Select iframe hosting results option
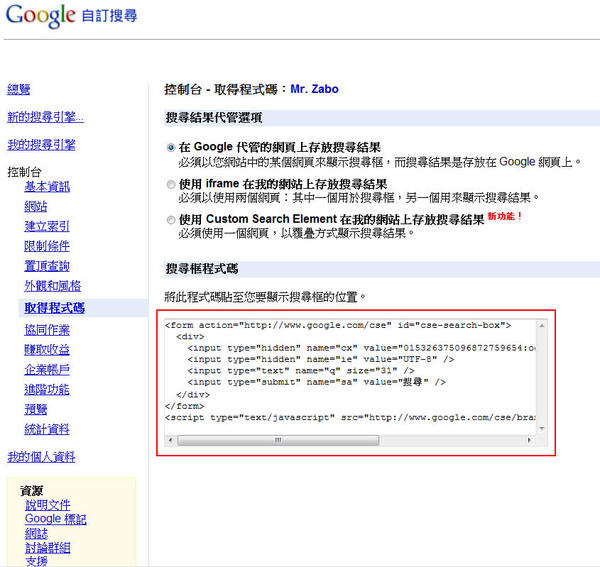The height and width of the screenshot is (567, 600). point(171,185)
